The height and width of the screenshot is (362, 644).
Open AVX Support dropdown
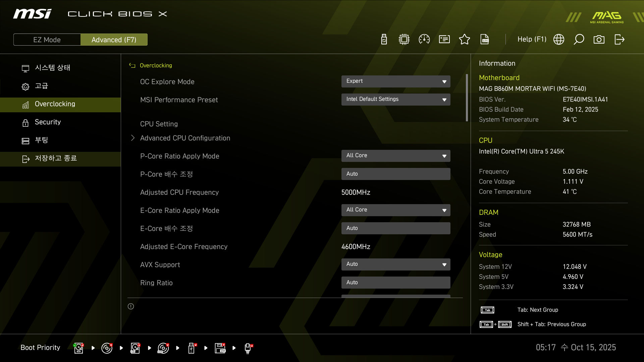[396, 264]
